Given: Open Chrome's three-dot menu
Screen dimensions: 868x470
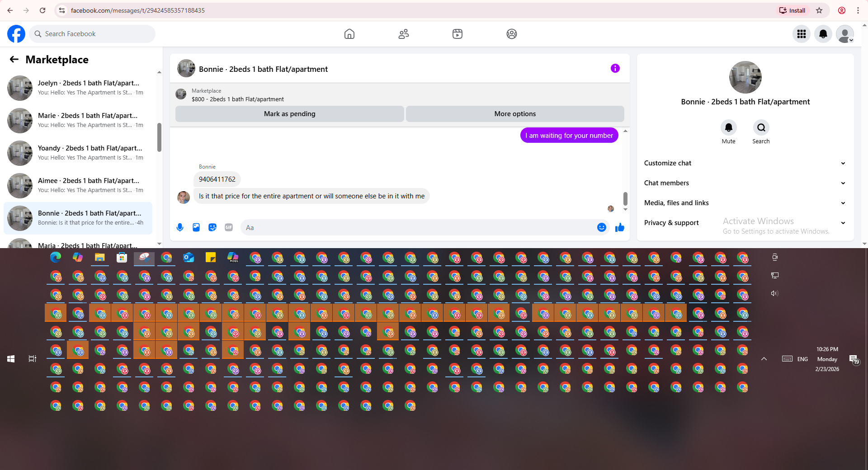Looking at the screenshot, I should (858, 10).
